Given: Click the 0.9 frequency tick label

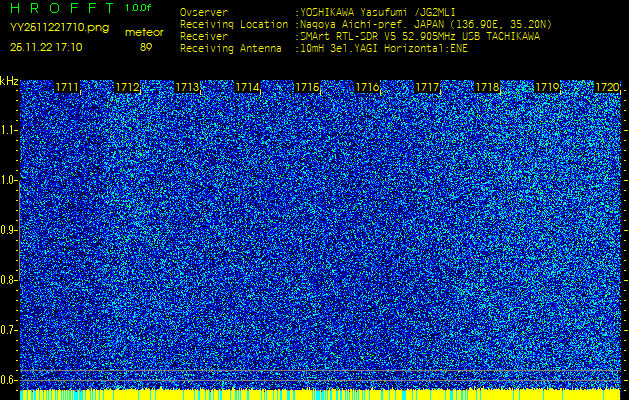Looking at the screenshot, I should pos(9,230).
